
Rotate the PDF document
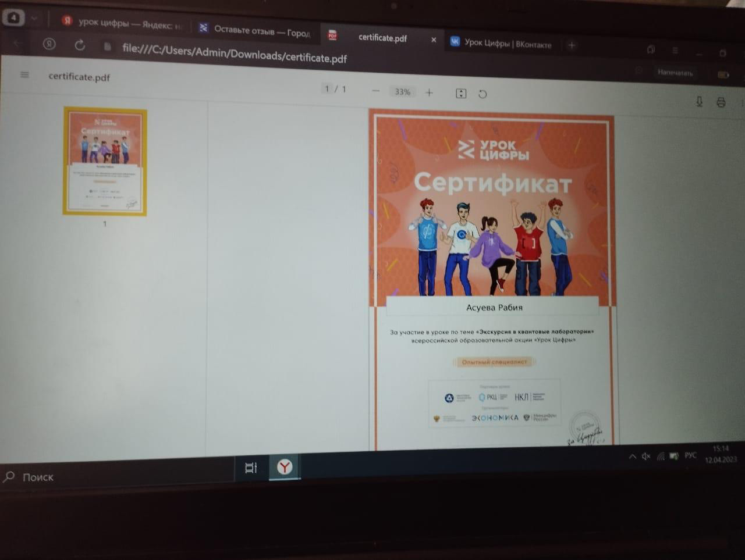tap(483, 94)
